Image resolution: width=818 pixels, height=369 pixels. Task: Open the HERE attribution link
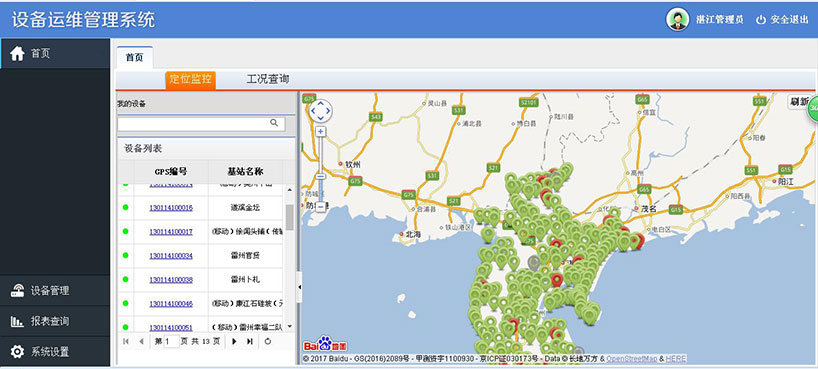click(x=676, y=359)
